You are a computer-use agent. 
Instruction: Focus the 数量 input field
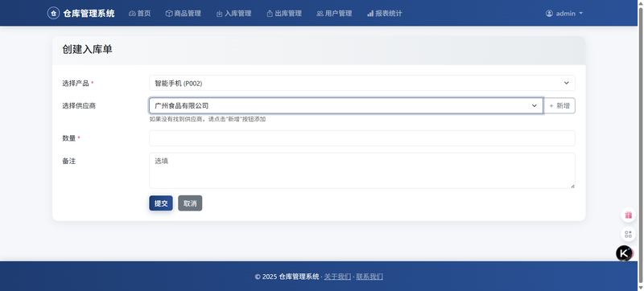(361, 138)
